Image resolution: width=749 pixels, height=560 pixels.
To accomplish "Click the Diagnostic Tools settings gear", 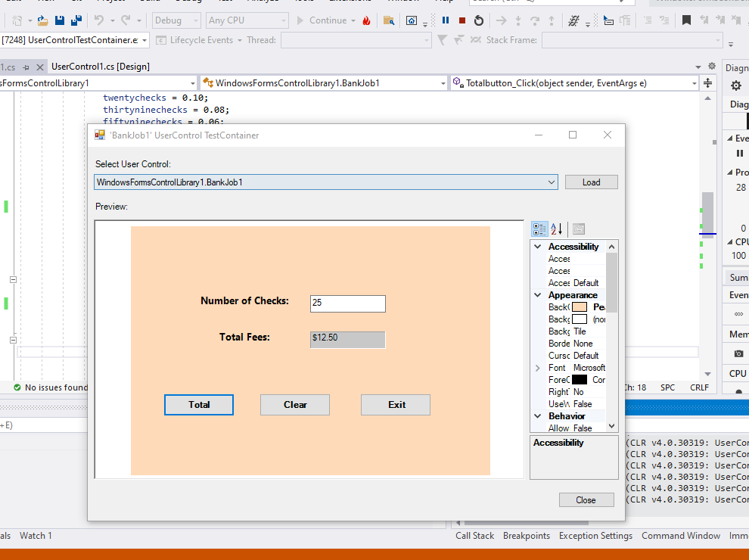I will pos(736,86).
